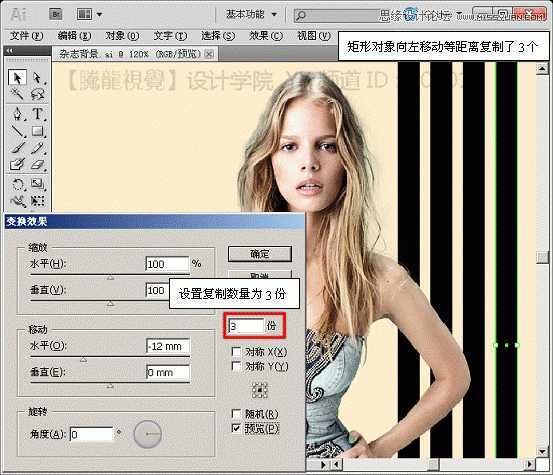Close the 杂志背景.ai document tab
The width and height of the screenshot is (553, 475).
(209, 54)
